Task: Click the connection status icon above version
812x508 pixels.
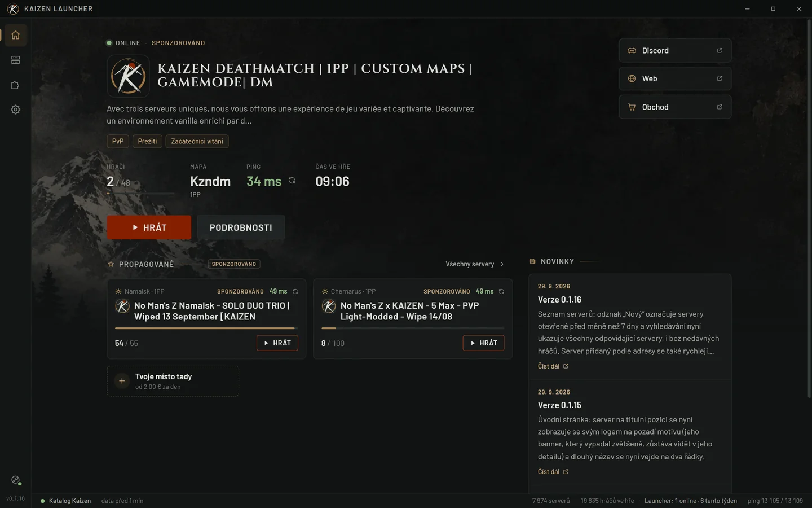Action: [x=16, y=480]
